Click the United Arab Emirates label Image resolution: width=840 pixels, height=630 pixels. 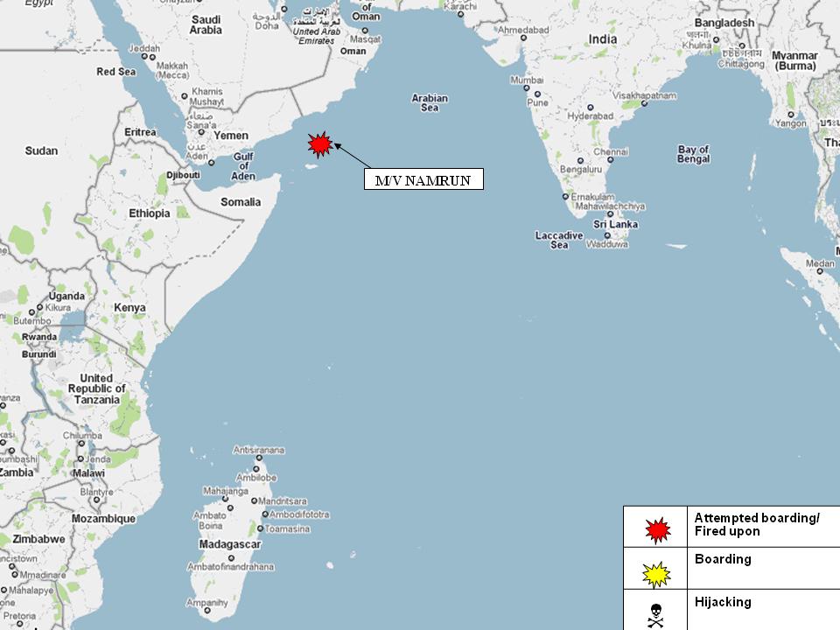(316, 36)
